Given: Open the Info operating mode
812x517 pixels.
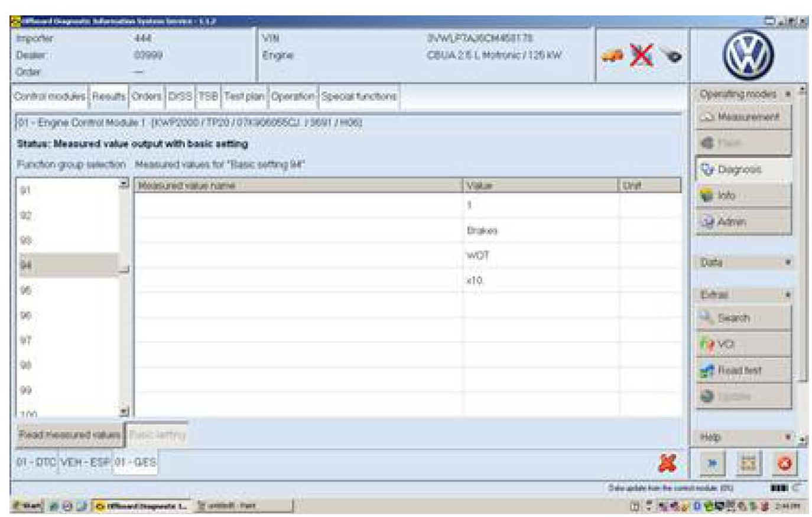Looking at the screenshot, I should [x=743, y=195].
